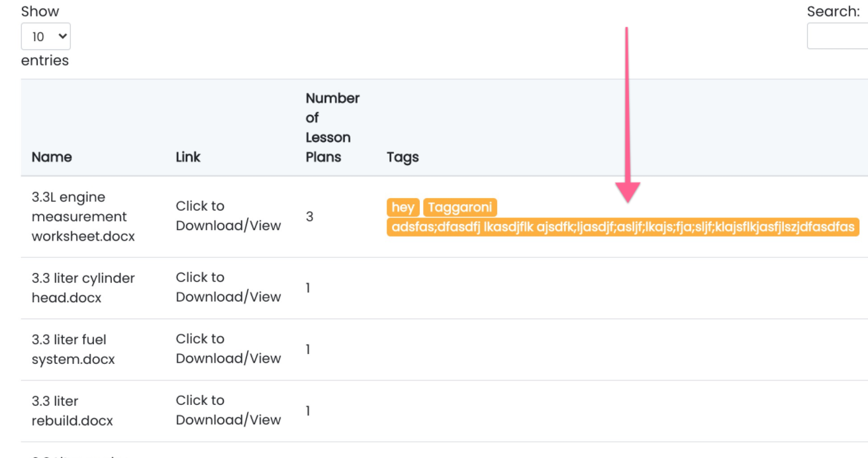Click lesson plan count 3 in first row
Viewport: 868px width, 458px height.
point(309,217)
